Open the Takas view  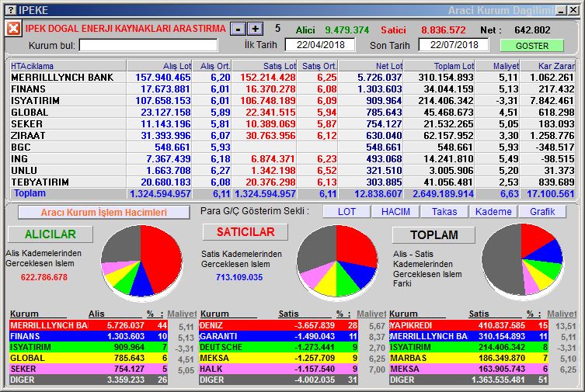click(444, 212)
